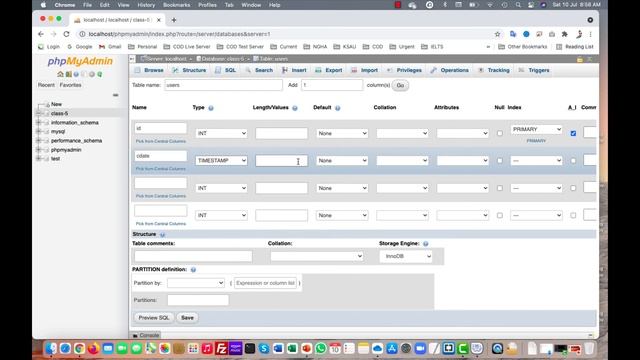Click Pick from Central Columns under cdate
The image size is (640, 360).
[161, 169]
